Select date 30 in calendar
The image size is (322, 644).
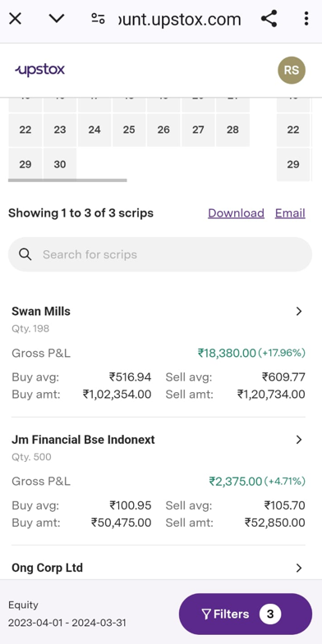click(60, 164)
